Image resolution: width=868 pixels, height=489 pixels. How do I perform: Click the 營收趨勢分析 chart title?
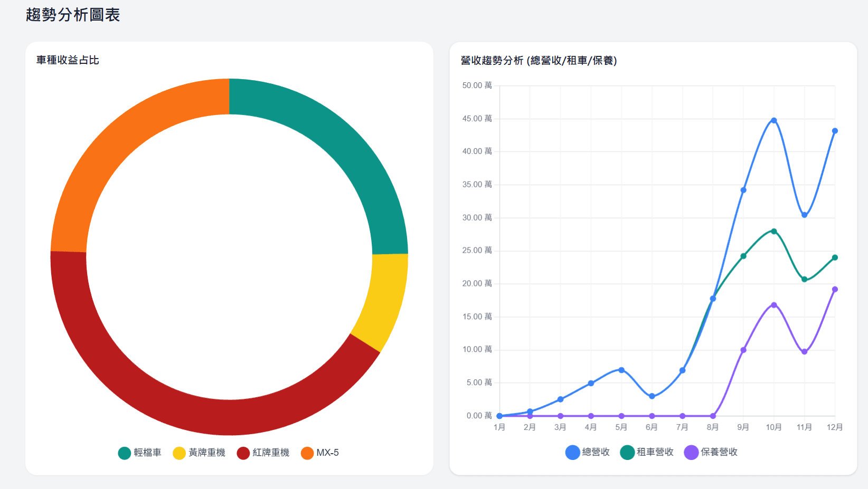coord(539,61)
